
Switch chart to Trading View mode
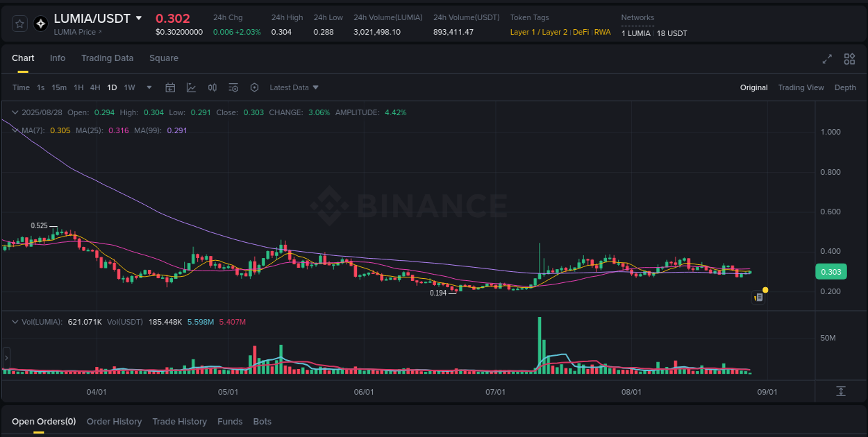point(801,87)
